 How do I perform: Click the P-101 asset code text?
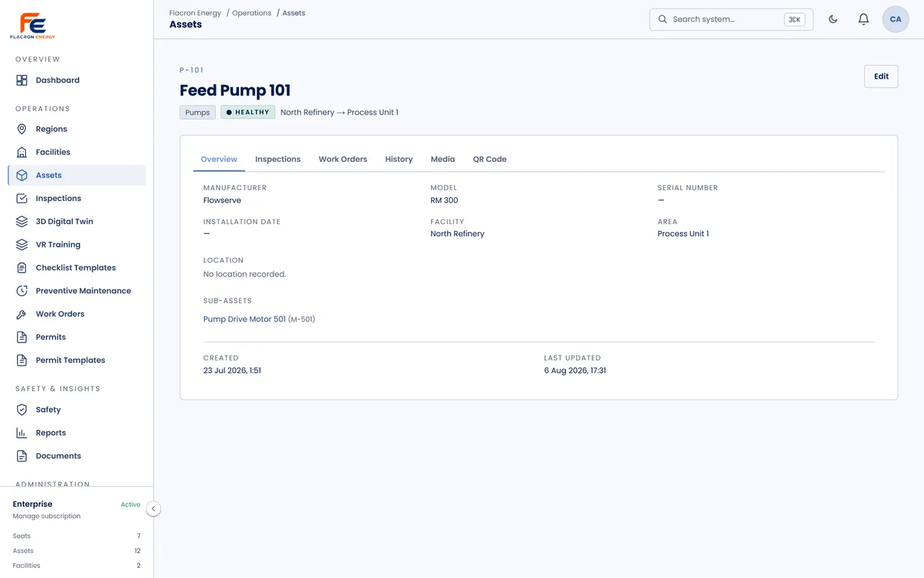192,70
